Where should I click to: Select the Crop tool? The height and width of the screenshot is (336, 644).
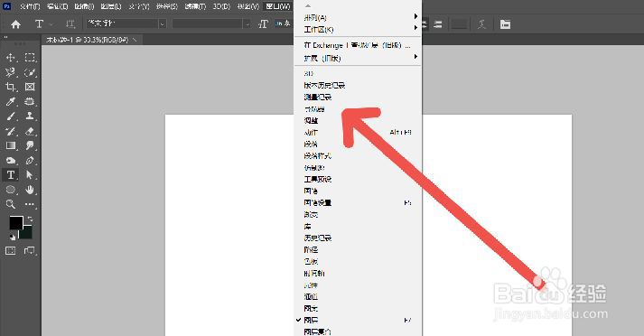pyautogui.click(x=10, y=87)
